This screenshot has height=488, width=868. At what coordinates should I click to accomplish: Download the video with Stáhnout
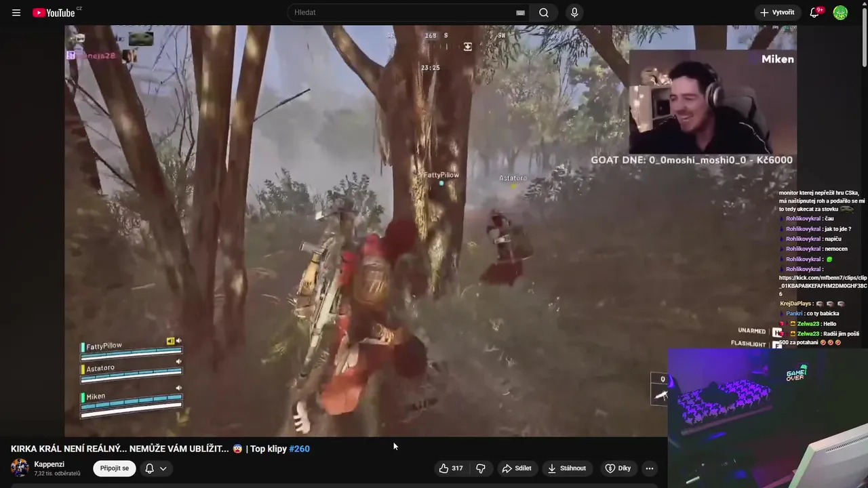[567, 468]
